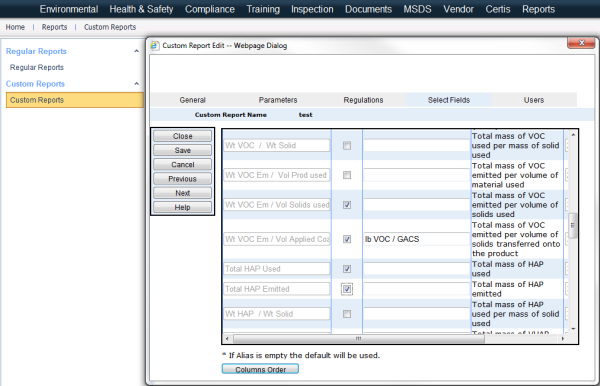Image resolution: width=600 pixels, height=386 pixels.
Task: Collapse the Custom Reports section chevron
Action: pos(137,84)
